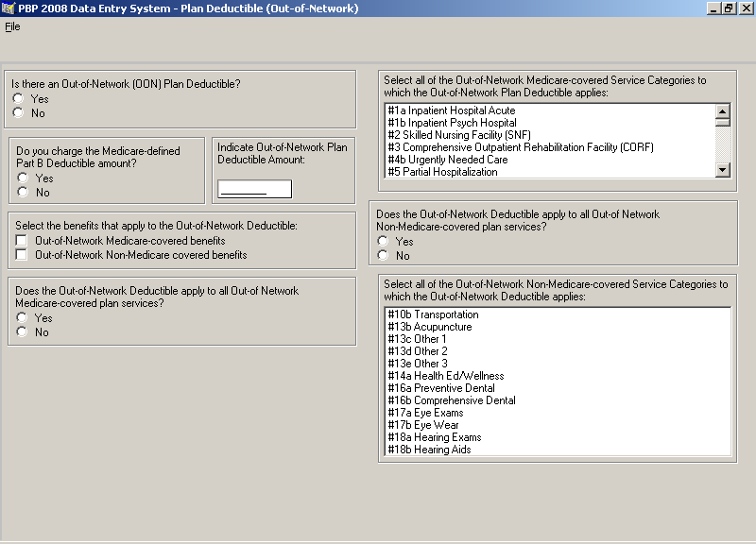The width and height of the screenshot is (756, 544).
Task: Select #16b Comprehensive Dental
Action: (558, 400)
